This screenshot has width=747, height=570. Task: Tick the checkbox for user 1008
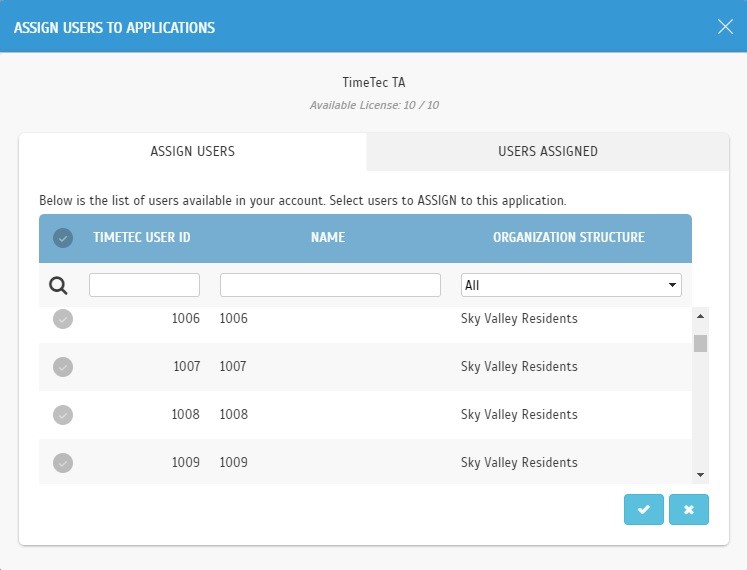pos(63,415)
